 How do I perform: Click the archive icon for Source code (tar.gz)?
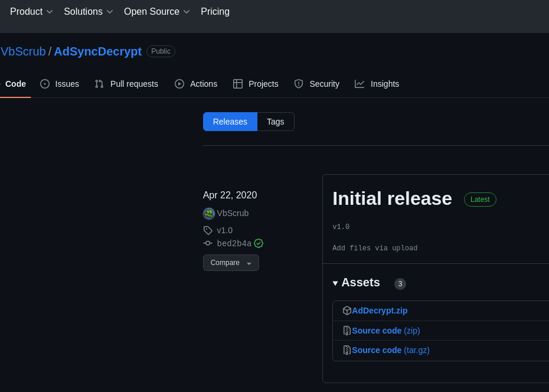347,350
